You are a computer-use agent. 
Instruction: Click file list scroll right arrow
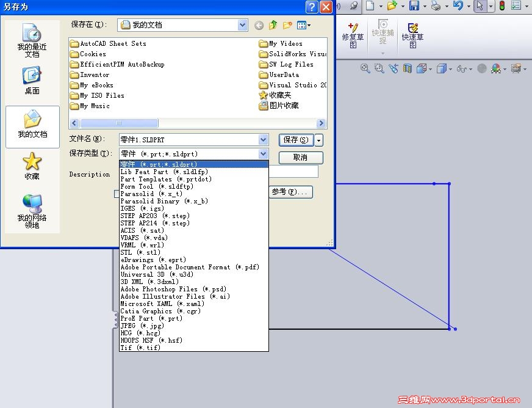click(x=321, y=123)
